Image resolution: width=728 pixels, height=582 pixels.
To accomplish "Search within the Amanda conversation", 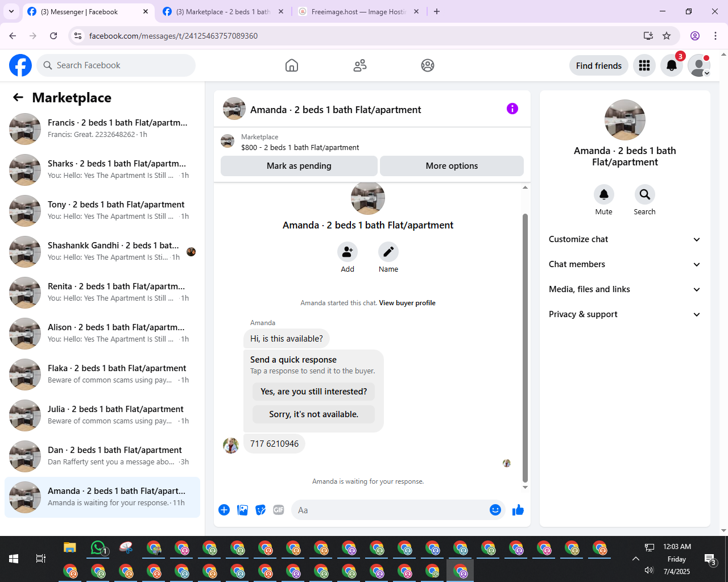I will click(x=645, y=194).
